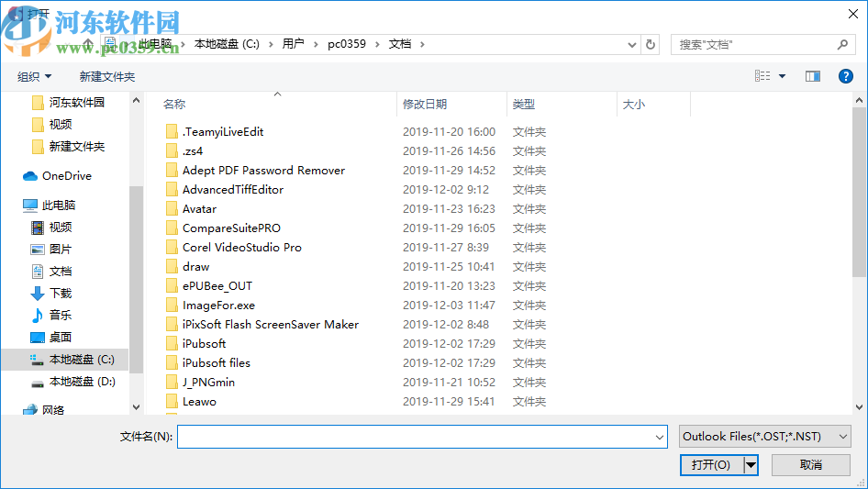The height and width of the screenshot is (489, 868).
Task: Click folder icon of ePUBee_OUT
Action: coord(172,286)
